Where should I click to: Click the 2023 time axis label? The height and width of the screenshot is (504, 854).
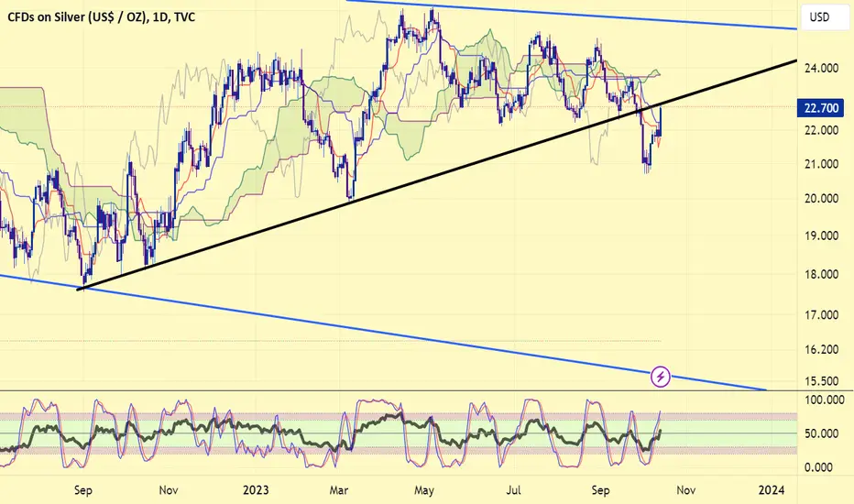click(x=256, y=490)
